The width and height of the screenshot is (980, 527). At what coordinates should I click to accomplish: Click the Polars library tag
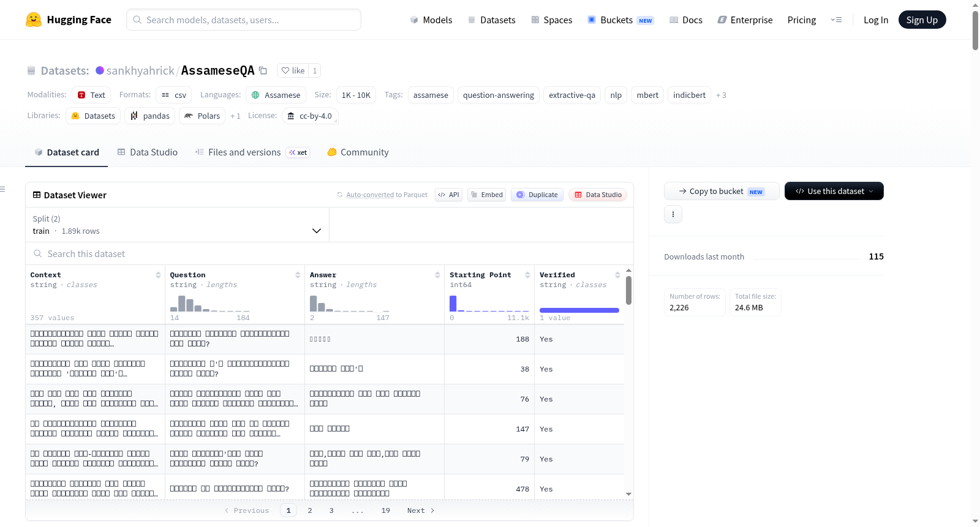202,116
